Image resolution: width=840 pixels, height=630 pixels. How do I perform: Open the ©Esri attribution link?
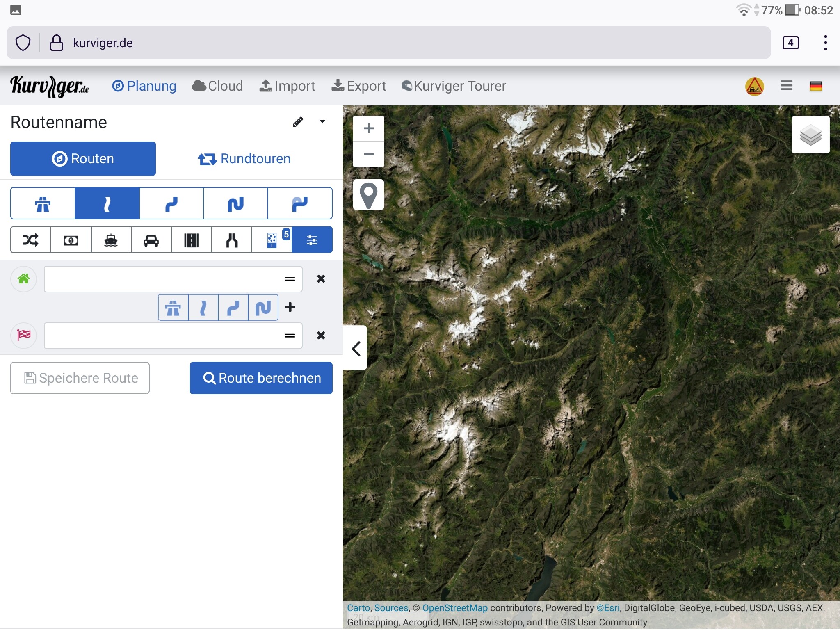tap(608, 608)
